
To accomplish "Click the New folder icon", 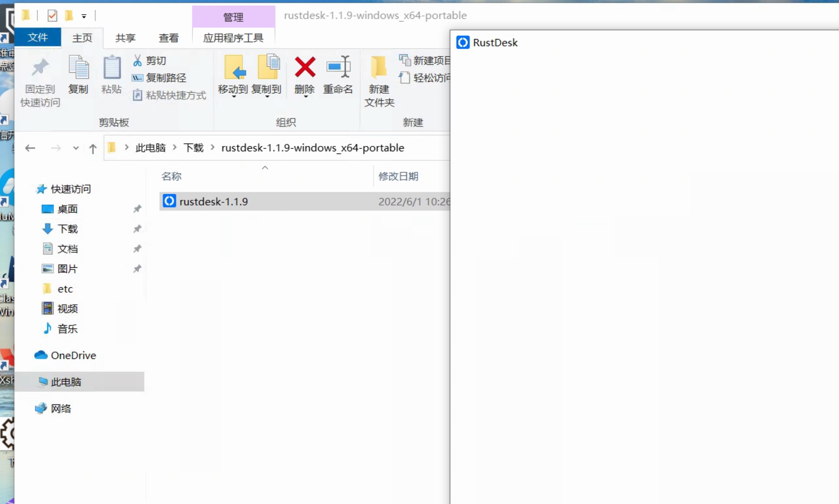I will tap(379, 67).
